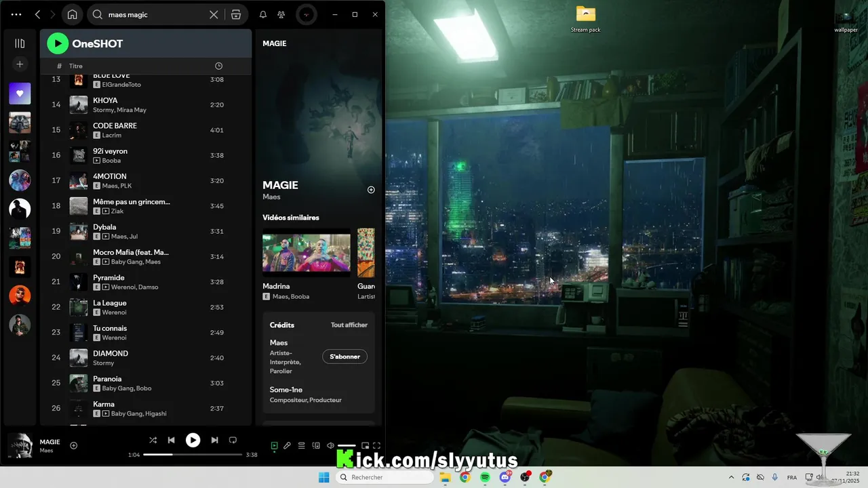Enter full screen mode

pyautogui.click(x=377, y=445)
